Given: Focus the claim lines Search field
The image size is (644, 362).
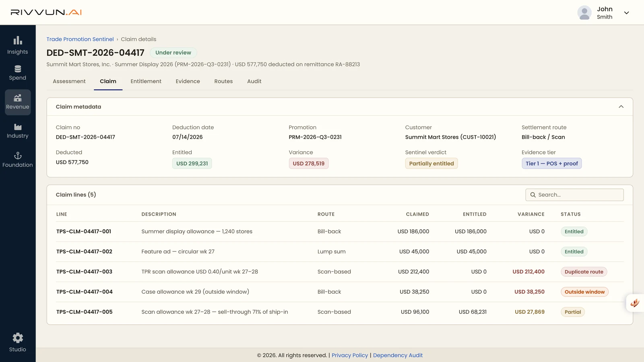Looking at the screenshot, I should tap(574, 195).
